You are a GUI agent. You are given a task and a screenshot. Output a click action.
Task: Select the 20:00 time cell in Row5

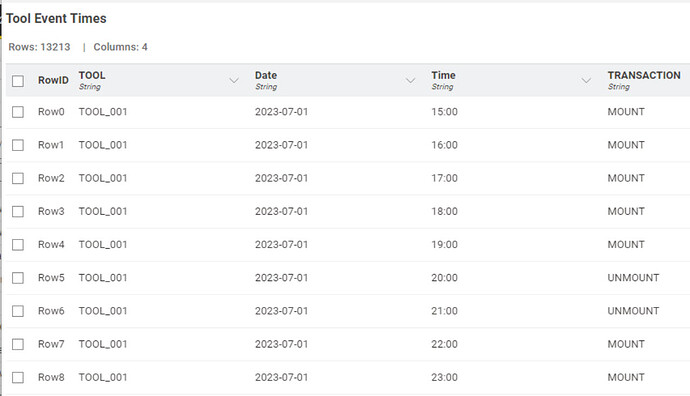(x=444, y=278)
